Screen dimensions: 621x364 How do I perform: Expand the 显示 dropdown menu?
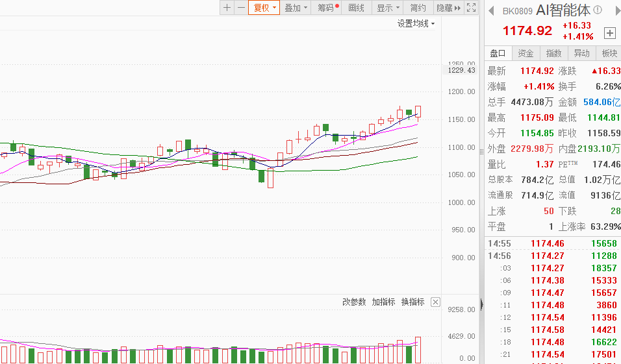pyautogui.click(x=388, y=8)
